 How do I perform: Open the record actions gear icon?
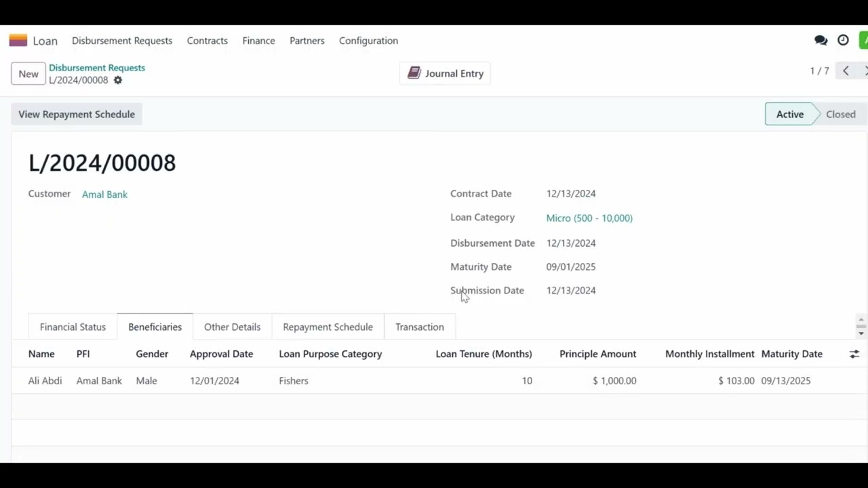(x=118, y=80)
